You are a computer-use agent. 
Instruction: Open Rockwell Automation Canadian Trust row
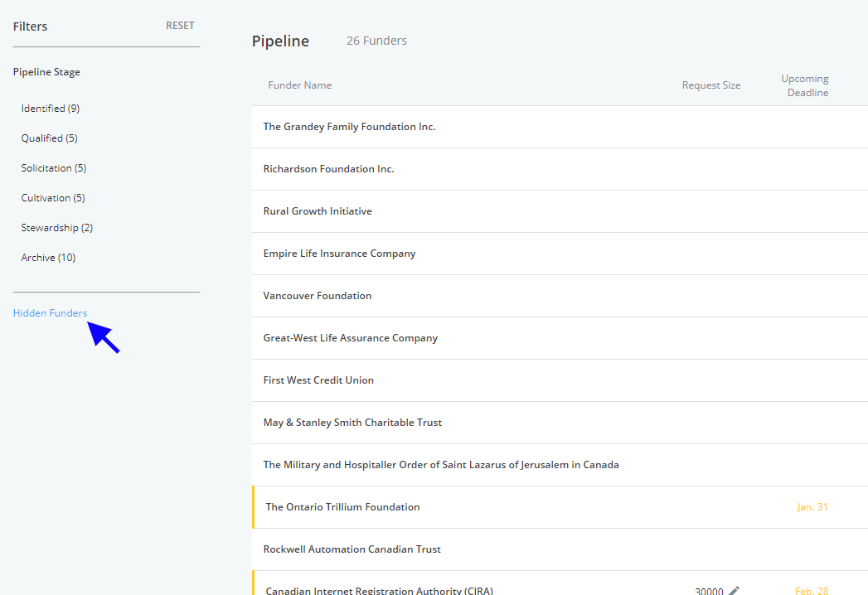pos(560,549)
